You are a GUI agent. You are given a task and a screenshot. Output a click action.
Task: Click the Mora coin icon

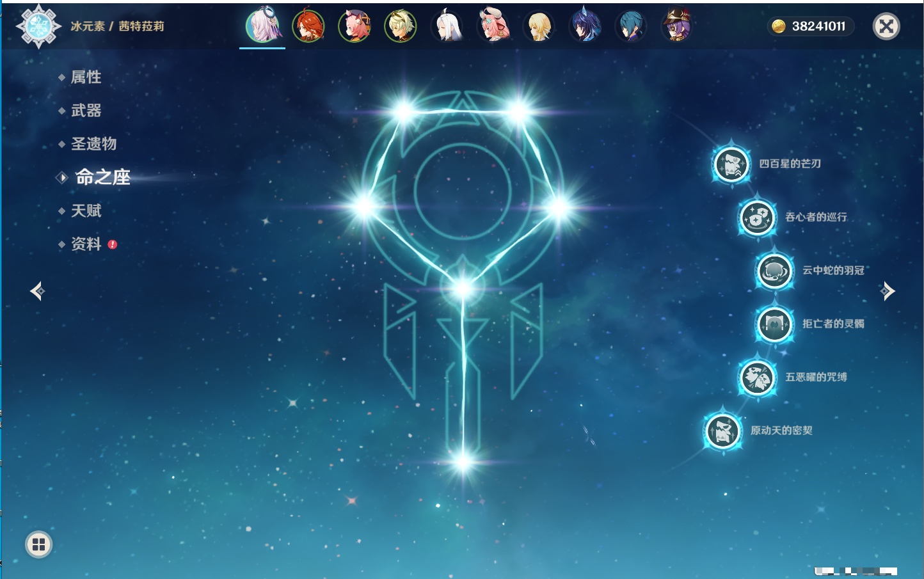click(x=779, y=26)
